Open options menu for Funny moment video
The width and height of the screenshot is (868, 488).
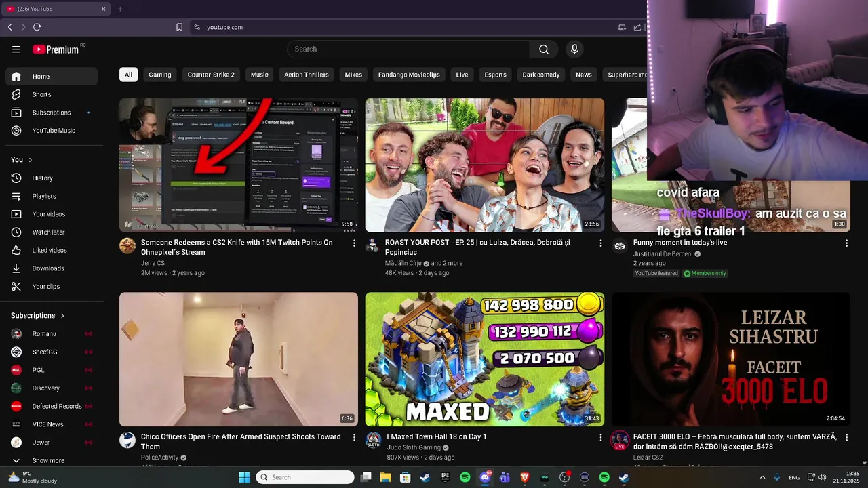coord(846,243)
